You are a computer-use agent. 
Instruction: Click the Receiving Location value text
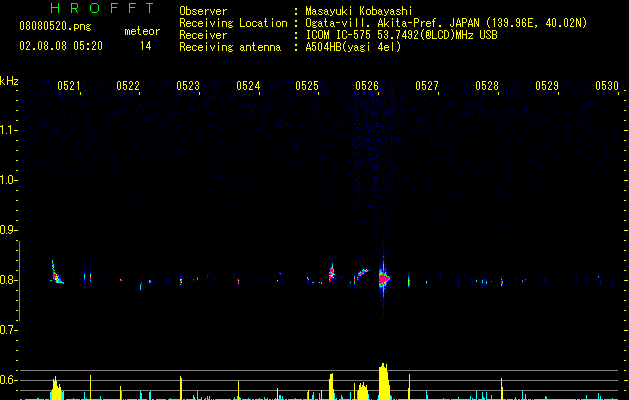(446, 23)
